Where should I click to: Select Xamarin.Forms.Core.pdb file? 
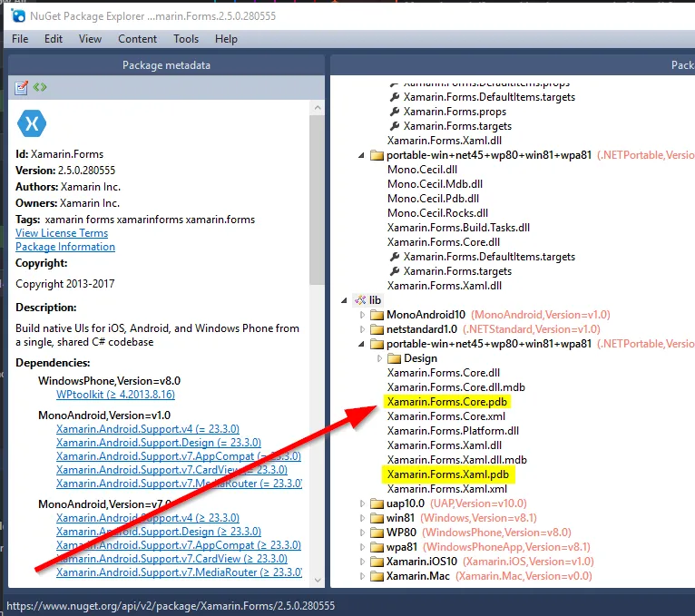[446, 402]
